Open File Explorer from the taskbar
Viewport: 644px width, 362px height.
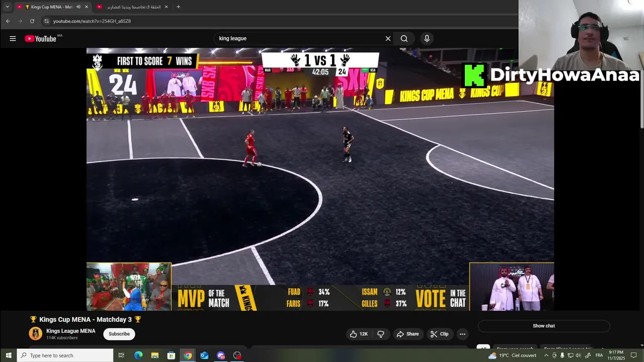click(154, 355)
